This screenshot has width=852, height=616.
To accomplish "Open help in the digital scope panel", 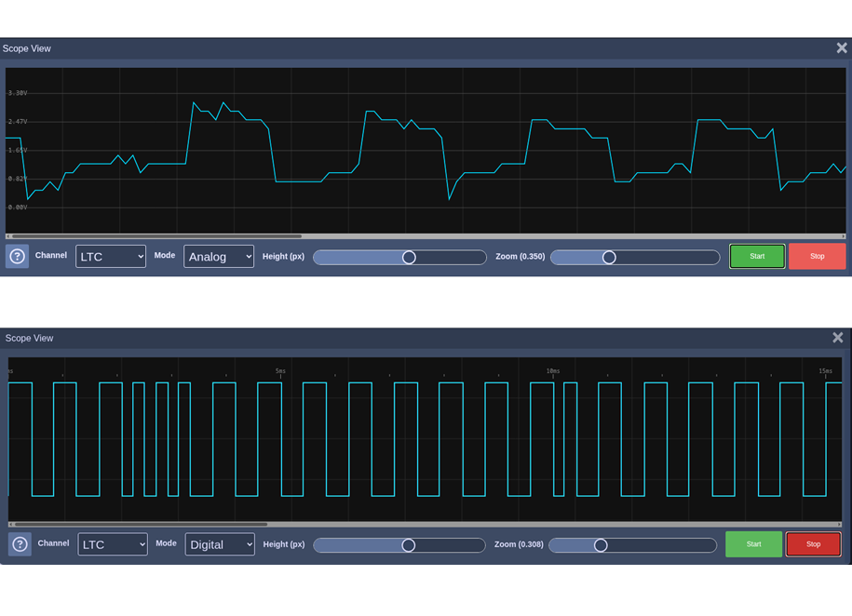I will tap(20, 544).
